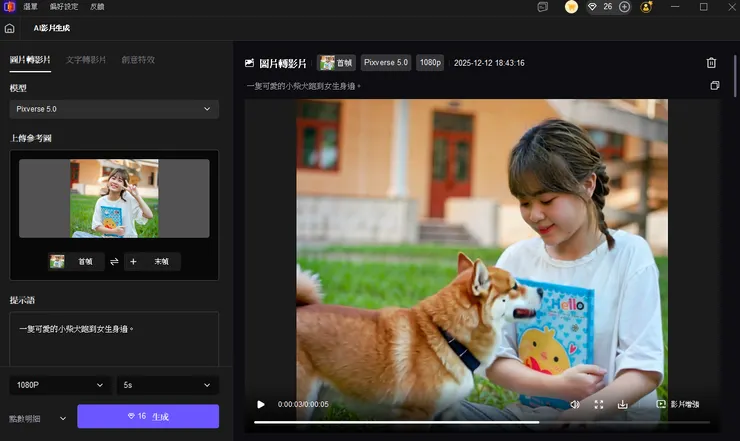This screenshot has height=441, width=740.
Task: Go to home screen icon
Action: pyautogui.click(x=9, y=28)
